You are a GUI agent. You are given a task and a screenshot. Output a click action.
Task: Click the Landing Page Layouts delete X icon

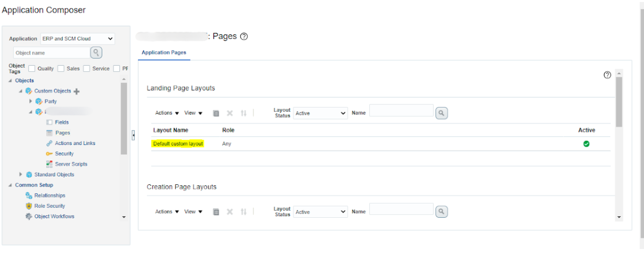[x=229, y=113]
